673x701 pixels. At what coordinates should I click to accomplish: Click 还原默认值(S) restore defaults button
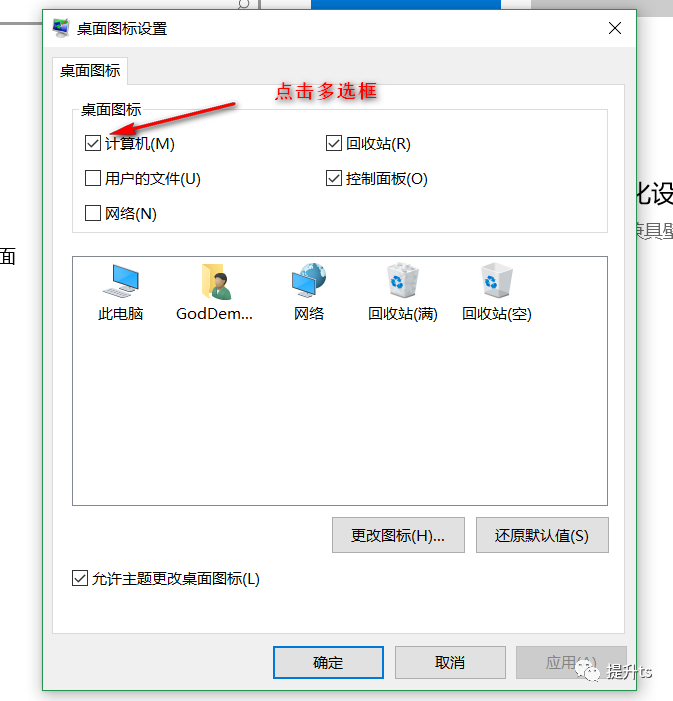[542, 535]
